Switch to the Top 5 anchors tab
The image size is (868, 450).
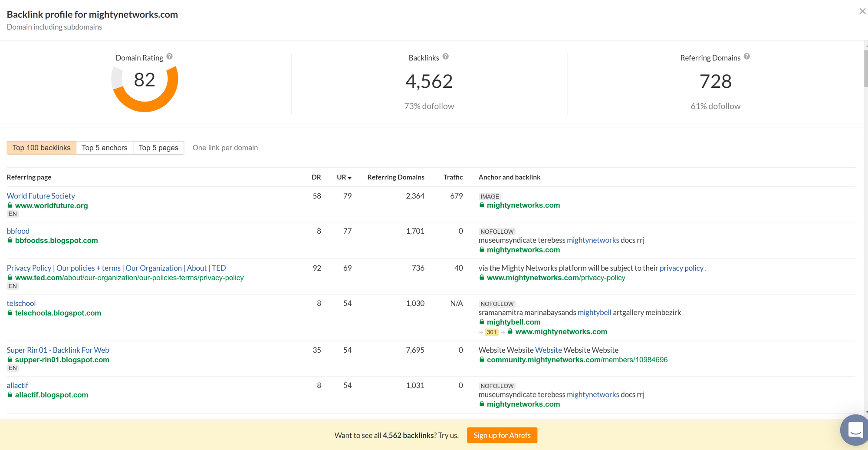click(105, 148)
